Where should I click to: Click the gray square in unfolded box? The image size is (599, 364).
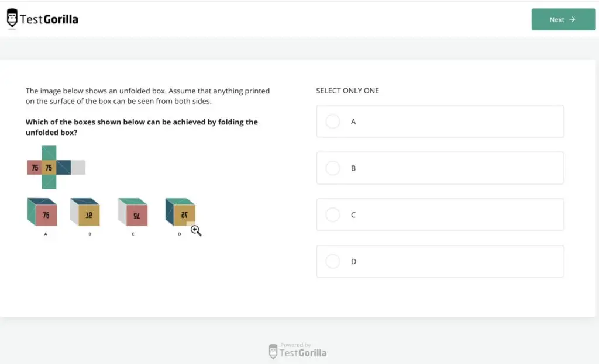(x=78, y=168)
